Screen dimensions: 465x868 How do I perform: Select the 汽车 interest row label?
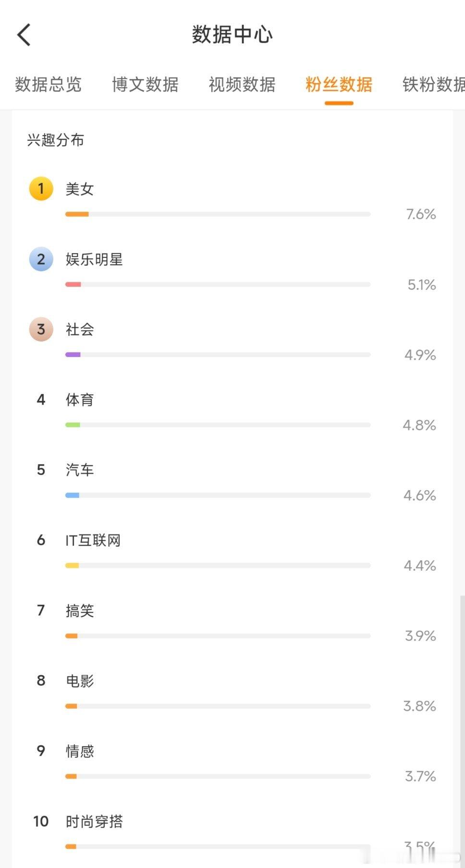[x=80, y=470]
